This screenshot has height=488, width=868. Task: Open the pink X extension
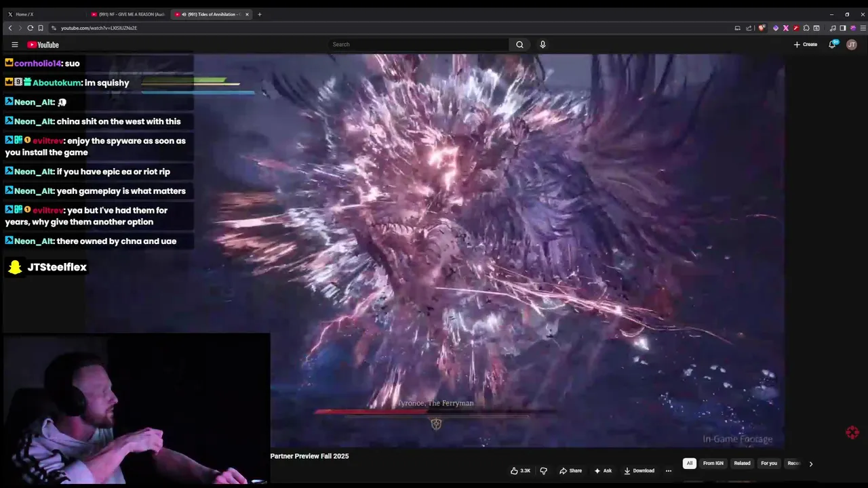pos(786,28)
